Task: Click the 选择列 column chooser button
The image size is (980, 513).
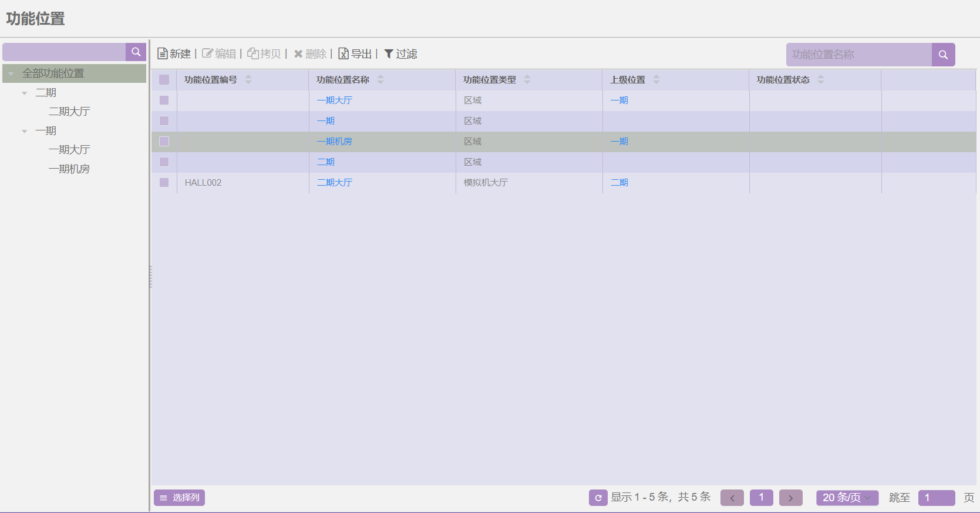Action: tap(179, 498)
